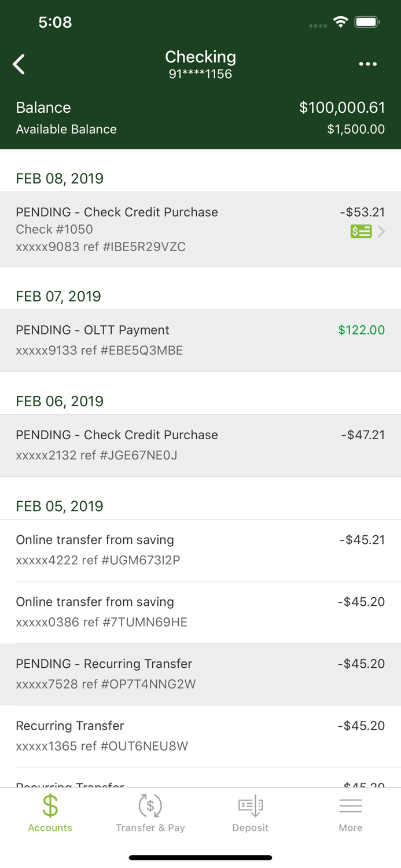This screenshot has height=868, width=401.
Task: Open Recurring Transfer ref #OUT6NEU8W
Action: (x=200, y=736)
